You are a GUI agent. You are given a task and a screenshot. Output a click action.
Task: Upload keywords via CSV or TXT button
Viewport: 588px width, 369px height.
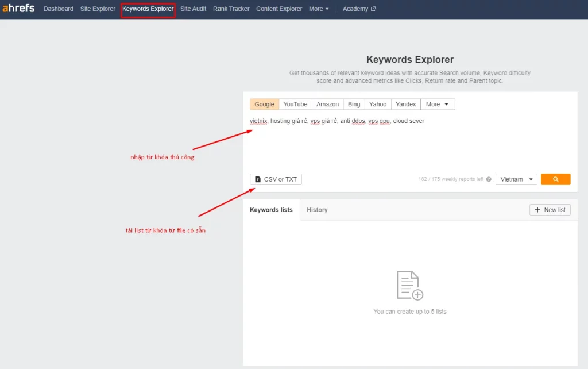[x=276, y=179]
